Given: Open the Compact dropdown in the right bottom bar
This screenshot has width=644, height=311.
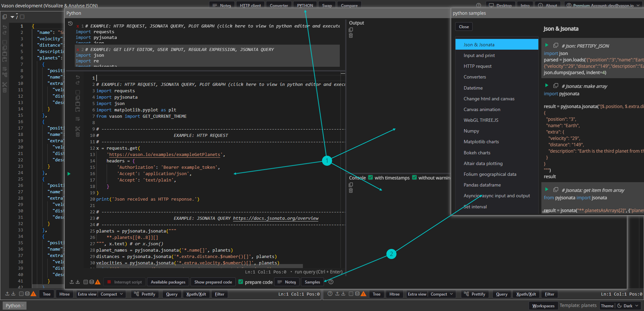Looking at the screenshot, I should click(x=442, y=294).
